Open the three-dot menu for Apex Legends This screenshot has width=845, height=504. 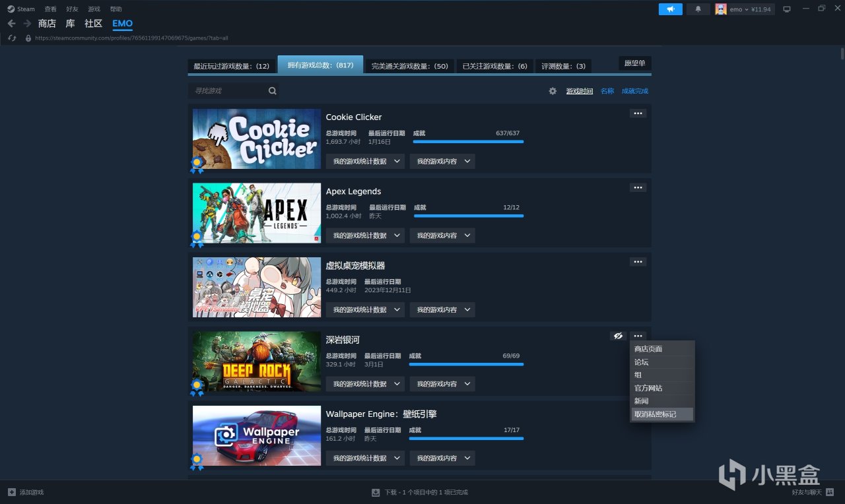coord(638,187)
